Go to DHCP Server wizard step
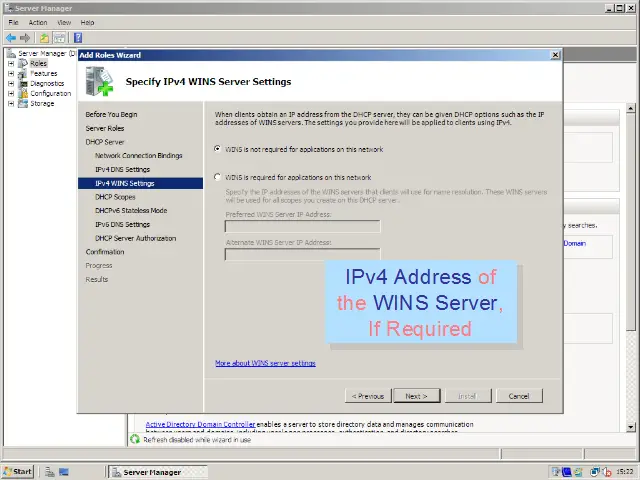 point(105,142)
